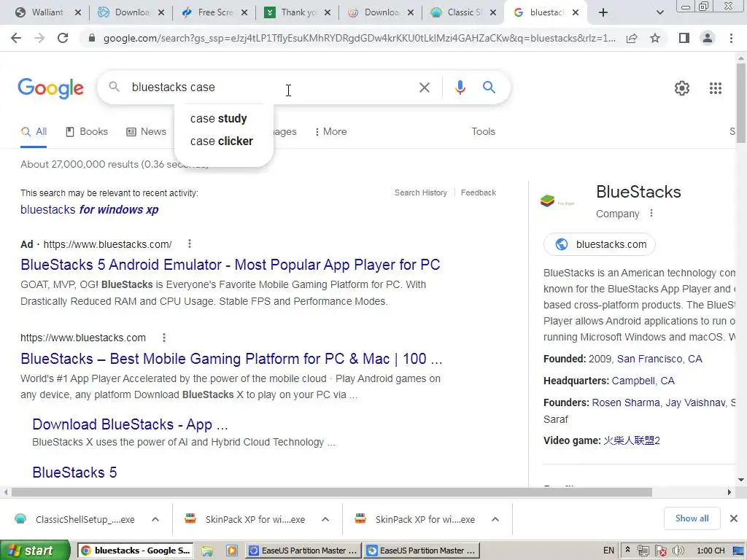
Task: Open the media player taskbar icon
Action: click(x=232, y=551)
